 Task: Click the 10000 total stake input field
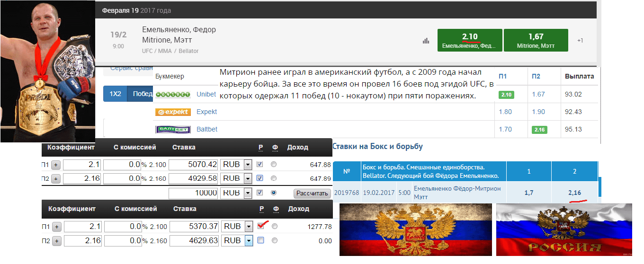point(194,193)
